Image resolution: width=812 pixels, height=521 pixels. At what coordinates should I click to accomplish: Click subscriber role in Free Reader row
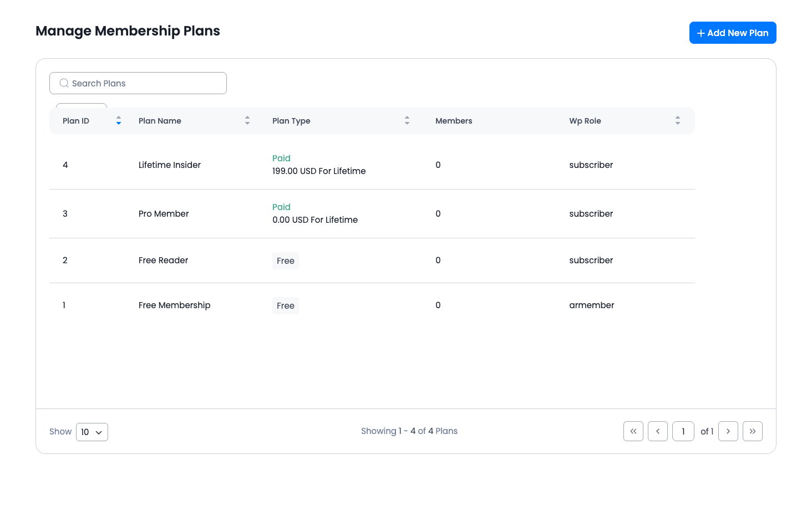click(591, 260)
